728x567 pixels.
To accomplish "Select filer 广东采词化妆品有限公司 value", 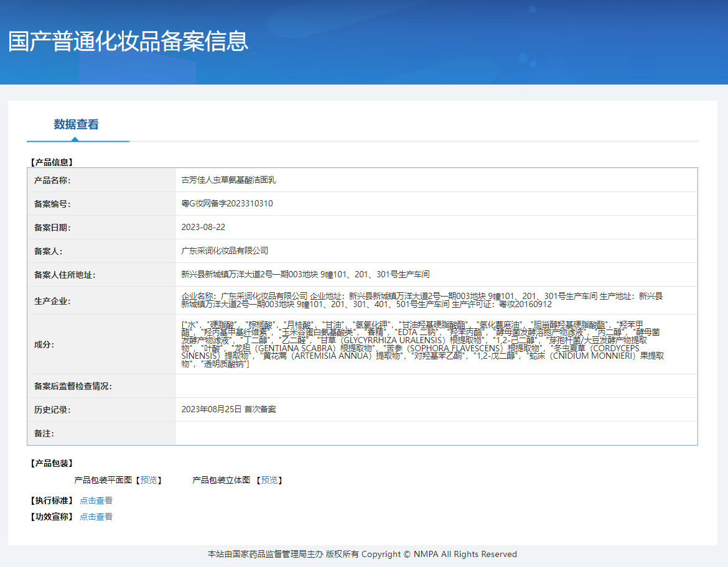I will coord(225,251).
